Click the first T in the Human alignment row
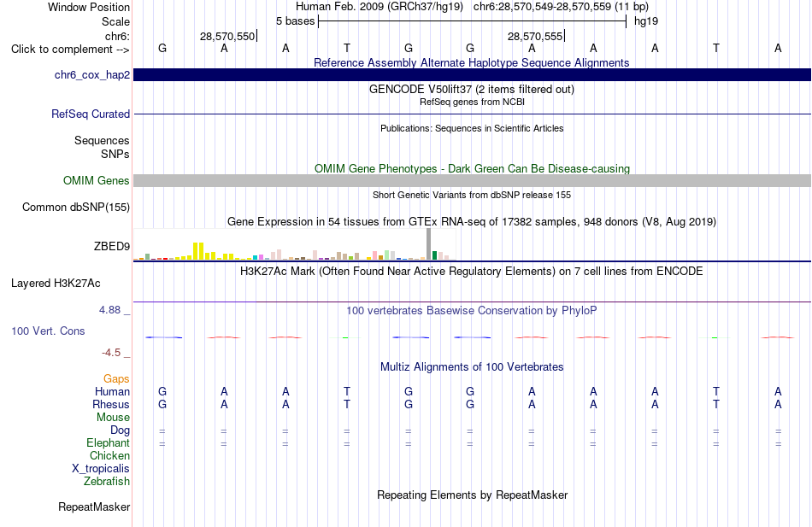 tap(347, 392)
